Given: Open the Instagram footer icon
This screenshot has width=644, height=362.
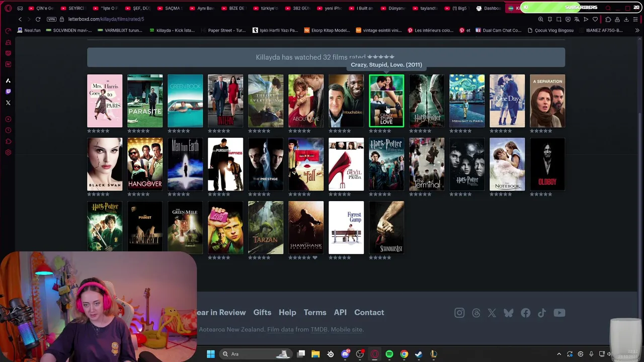Looking at the screenshot, I should point(459,313).
